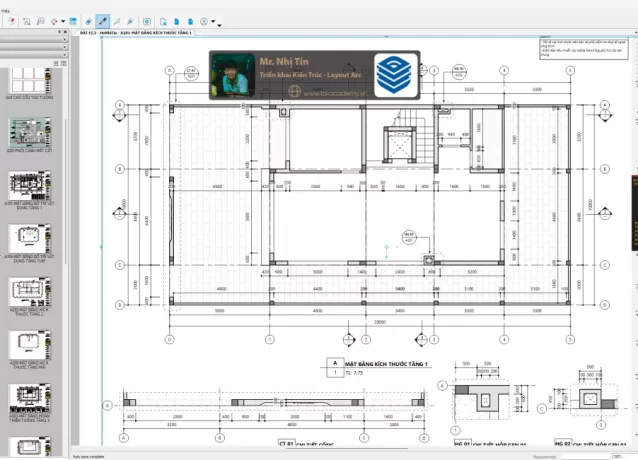Viewport: 638px width, 460px height.
Task: Click the www.to-academy.vn link in the banner
Action: [334, 93]
